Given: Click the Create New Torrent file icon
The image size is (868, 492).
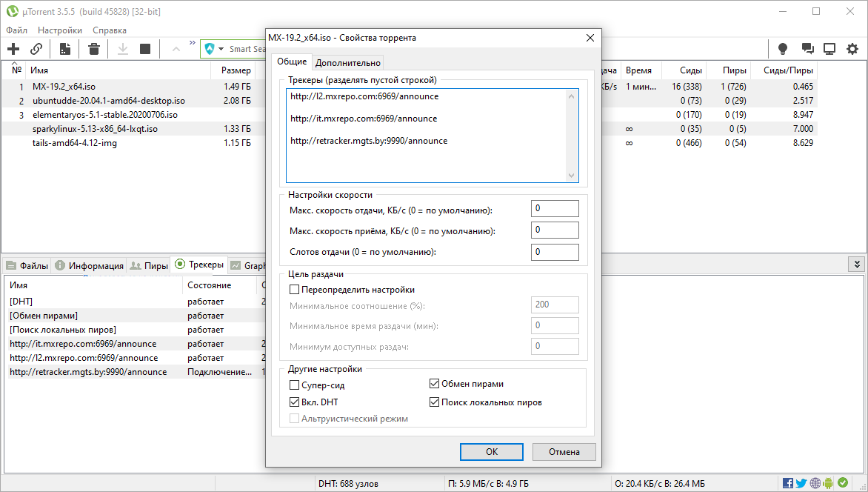Looking at the screenshot, I should pos(64,49).
